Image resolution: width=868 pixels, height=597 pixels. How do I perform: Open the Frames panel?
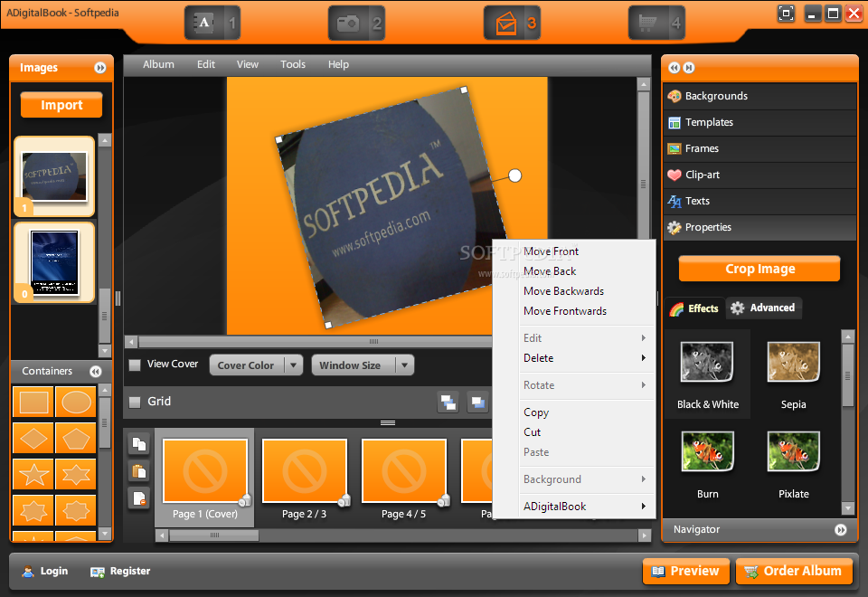[759, 148]
